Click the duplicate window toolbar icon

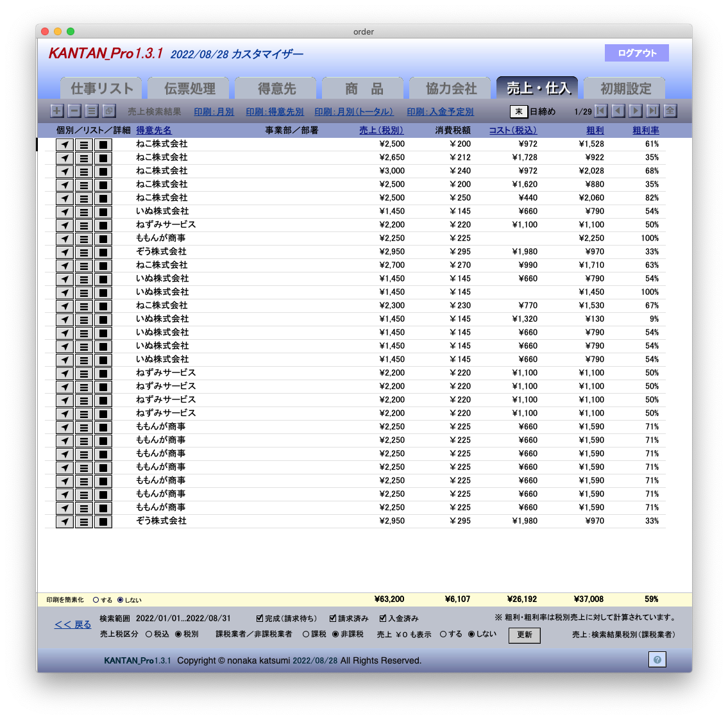click(x=108, y=111)
